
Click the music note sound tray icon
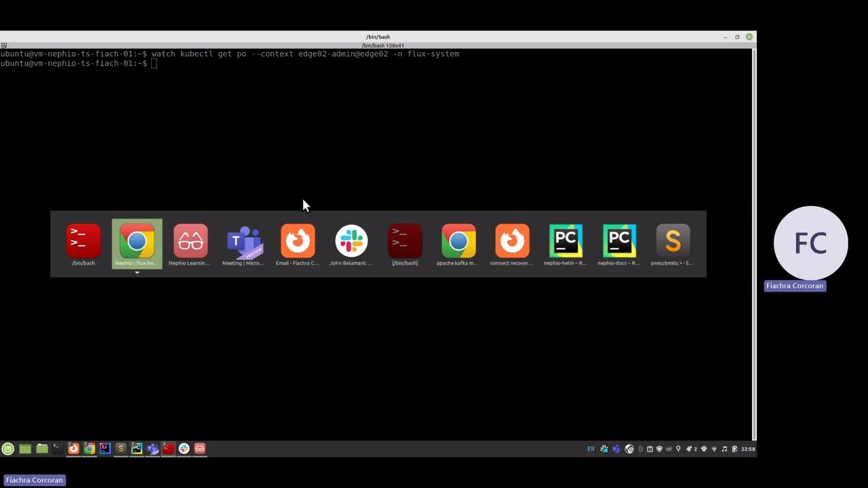click(x=724, y=449)
